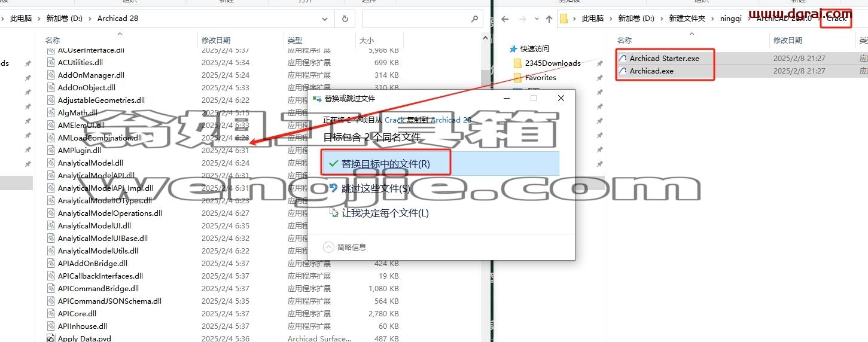
Task: Click the AlgMath.dll file icon
Action: click(51, 112)
